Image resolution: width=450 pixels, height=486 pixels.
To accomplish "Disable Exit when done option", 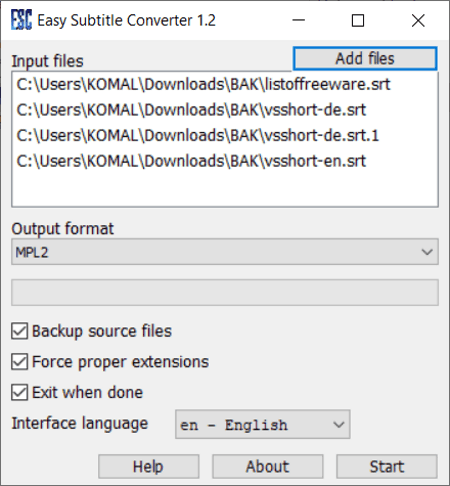I will click(x=20, y=392).
